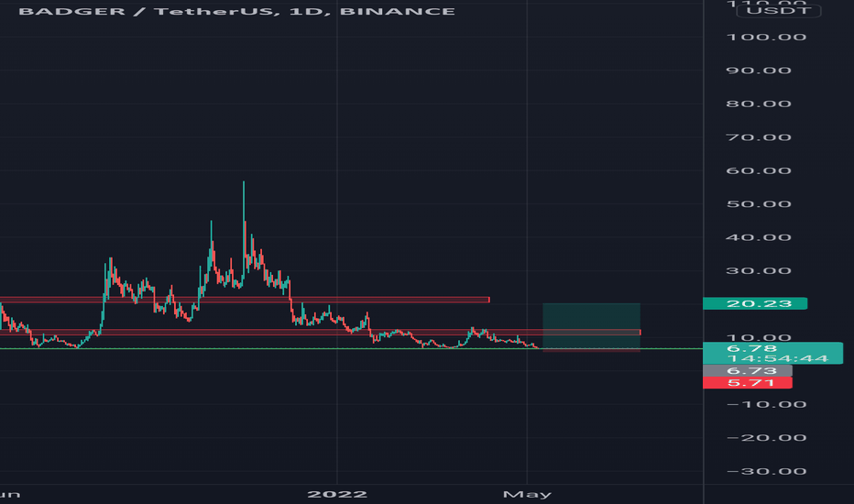The image size is (854, 504).
Task: Click the 14:54:44 candle countdown timer
Action: (x=777, y=358)
